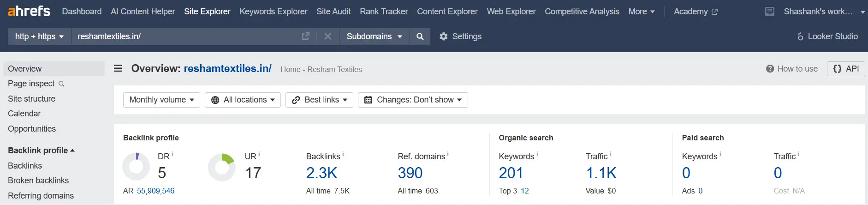Open Looker Studio
868x205 pixels.
click(827, 36)
